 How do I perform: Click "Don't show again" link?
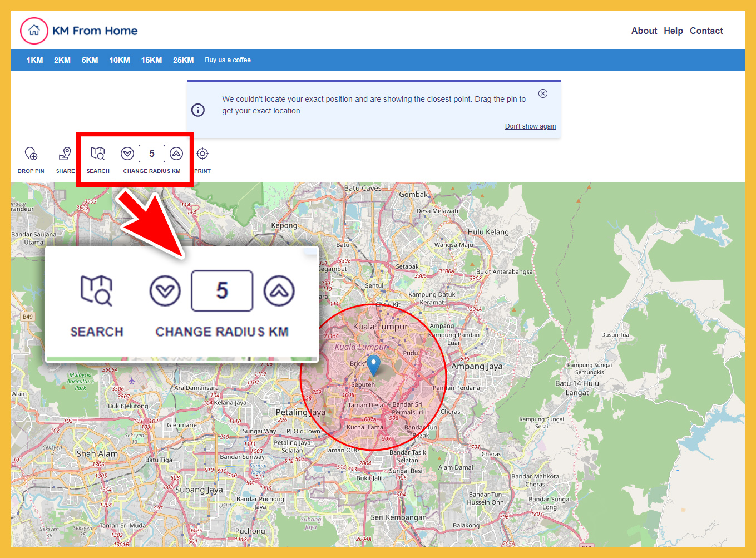point(530,126)
